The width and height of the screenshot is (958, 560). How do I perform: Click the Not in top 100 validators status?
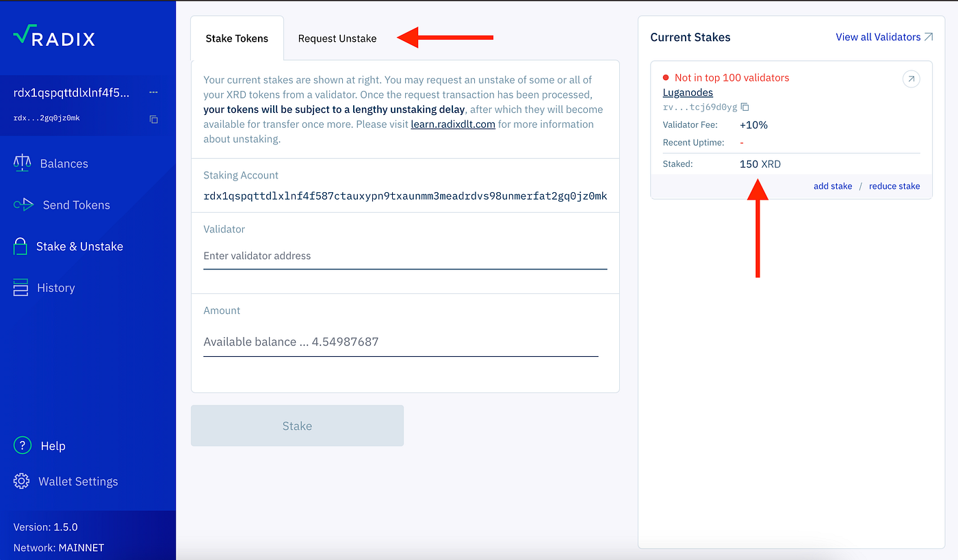(x=732, y=78)
